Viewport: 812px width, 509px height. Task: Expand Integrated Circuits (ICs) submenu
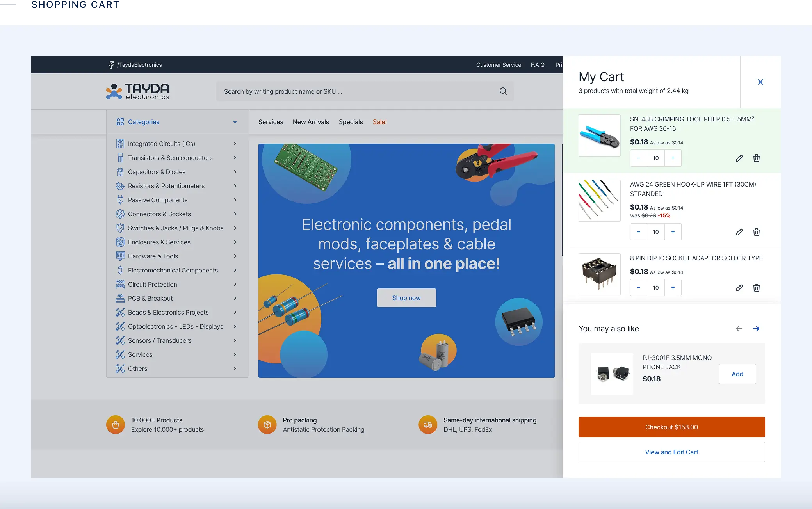click(x=235, y=144)
